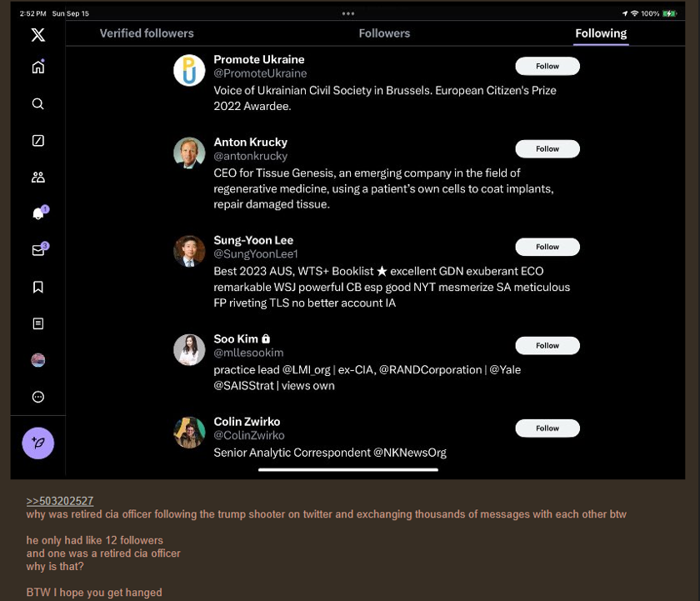Image resolution: width=700 pixels, height=601 pixels.
Task: Go to the Home feed icon
Action: (38, 67)
